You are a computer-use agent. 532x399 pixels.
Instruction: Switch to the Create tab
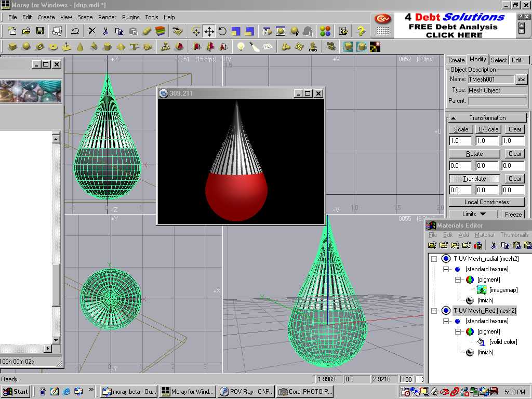pos(456,60)
